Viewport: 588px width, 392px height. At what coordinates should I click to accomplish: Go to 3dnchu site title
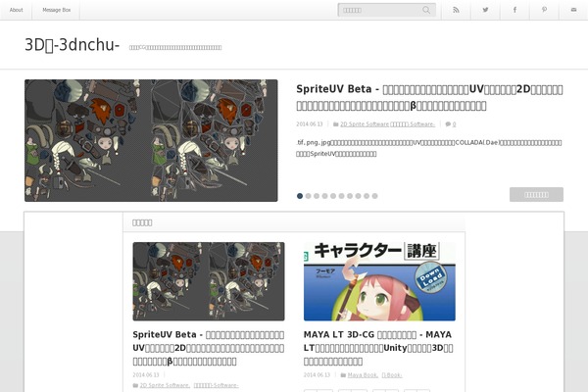(x=72, y=45)
